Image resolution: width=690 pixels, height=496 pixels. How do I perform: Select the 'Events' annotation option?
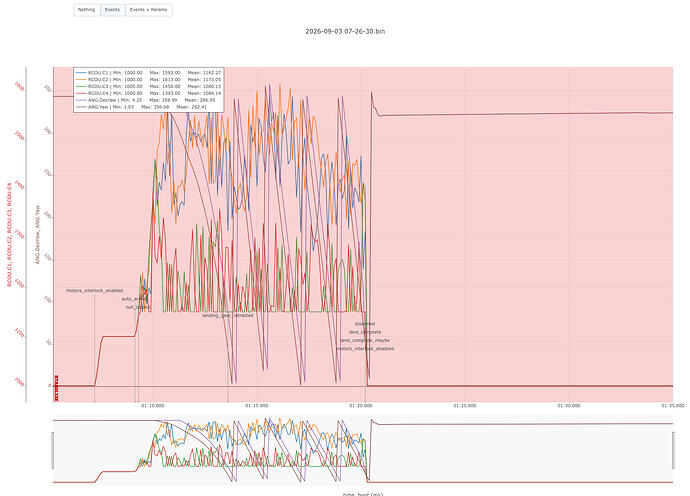113,10
